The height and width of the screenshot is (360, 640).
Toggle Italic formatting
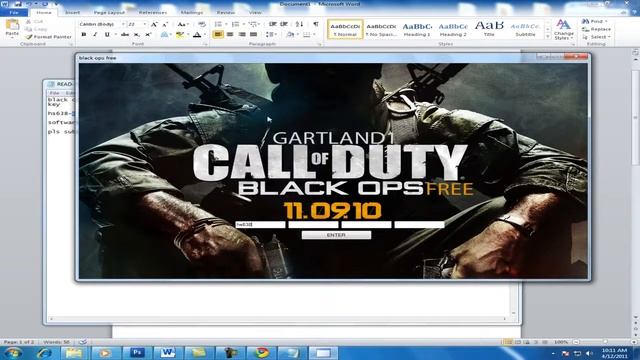point(95,35)
